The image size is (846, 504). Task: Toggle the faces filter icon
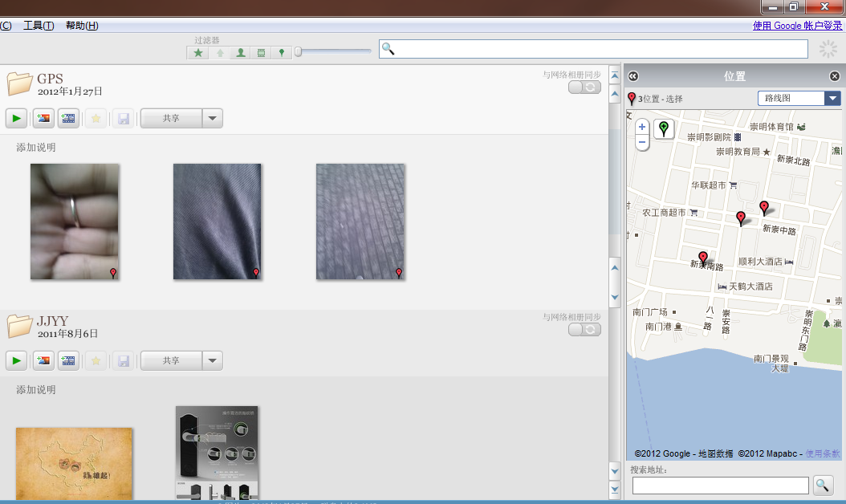pyautogui.click(x=241, y=53)
